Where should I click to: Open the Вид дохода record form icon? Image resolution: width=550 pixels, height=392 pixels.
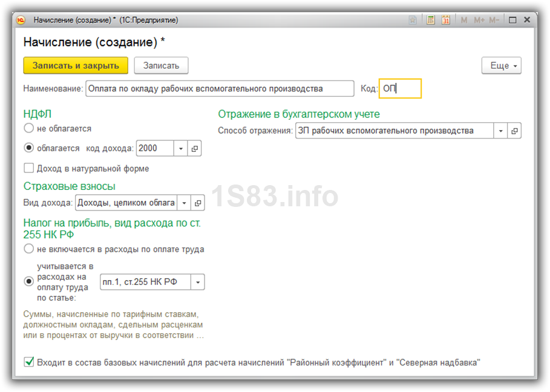(198, 203)
